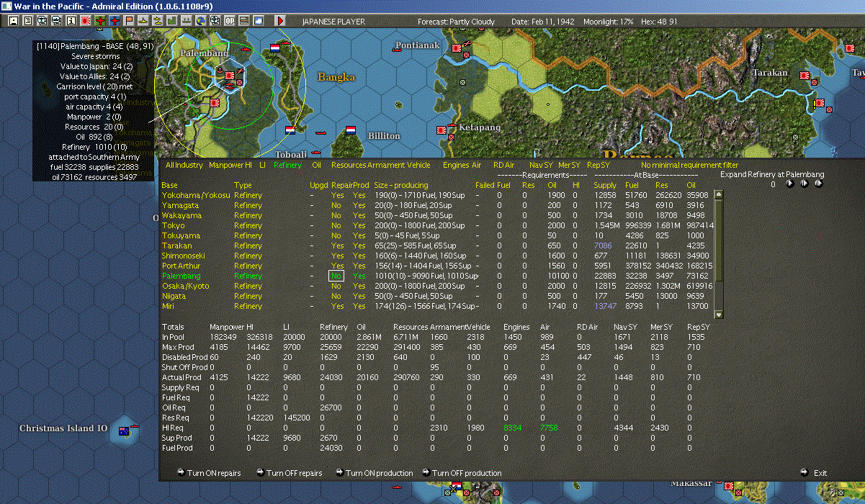The height and width of the screenshot is (504, 865).
Task: Click first Expand Refinery arrow button
Action: point(789,184)
